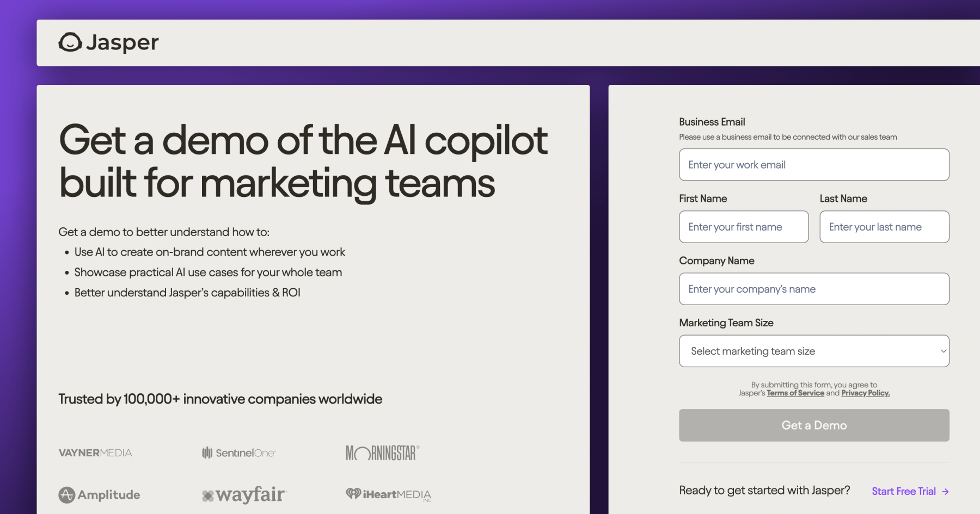Image resolution: width=980 pixels, height=514 pixels.
Task: Click the Start Free Trial link
Action: click(x=905, y=491)
